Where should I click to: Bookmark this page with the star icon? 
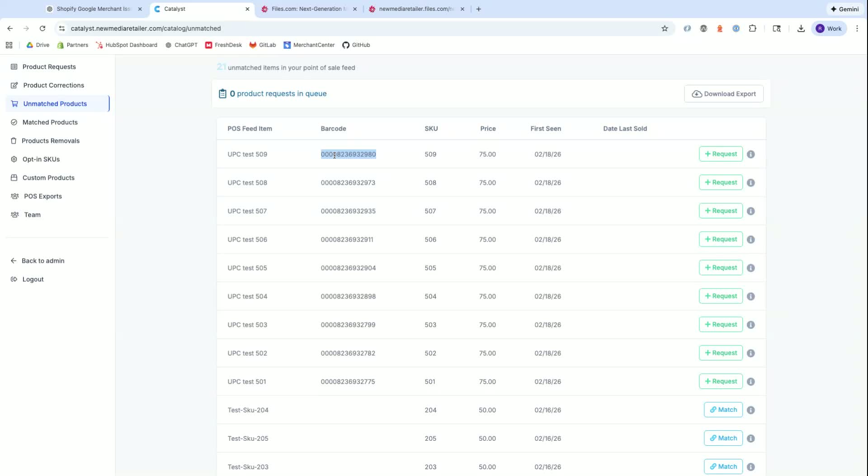pos(665,28)
